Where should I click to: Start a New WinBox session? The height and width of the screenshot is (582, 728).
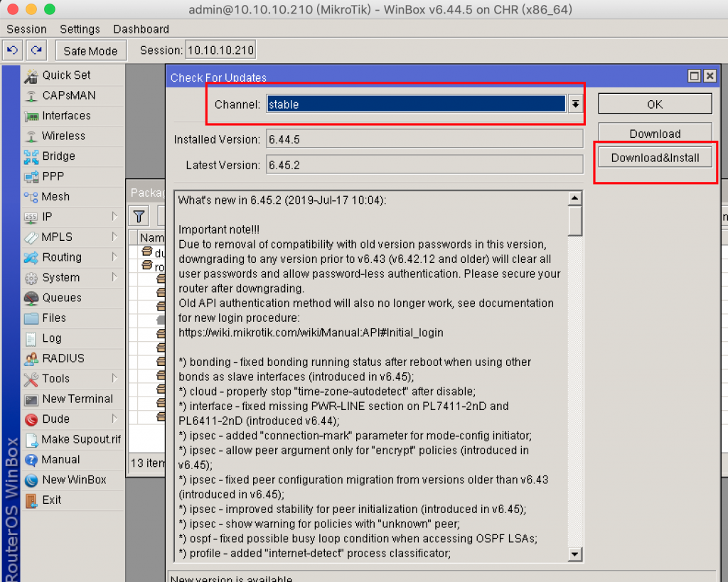(73, 480)
